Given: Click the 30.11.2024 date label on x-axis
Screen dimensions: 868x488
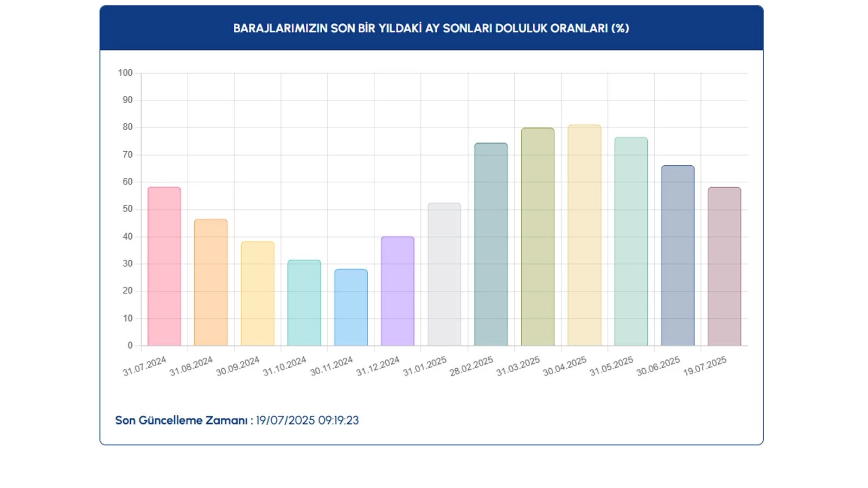Looking at the screenshot, I should tap(331, 366).
